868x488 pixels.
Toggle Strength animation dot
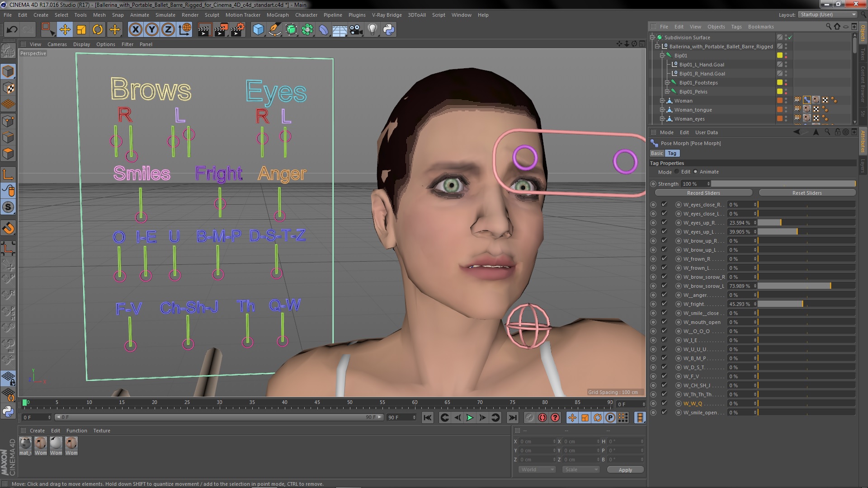pos(653,184)
